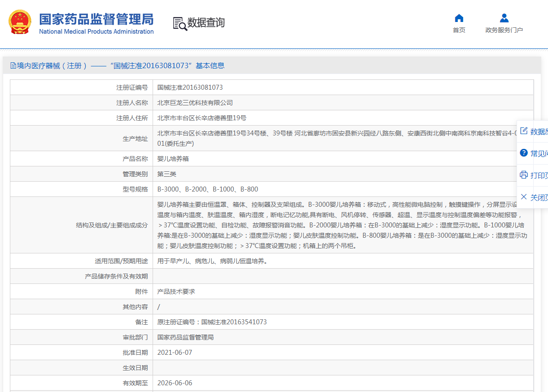Click the 产品储存条件及有效期 label

pos(116,276)
